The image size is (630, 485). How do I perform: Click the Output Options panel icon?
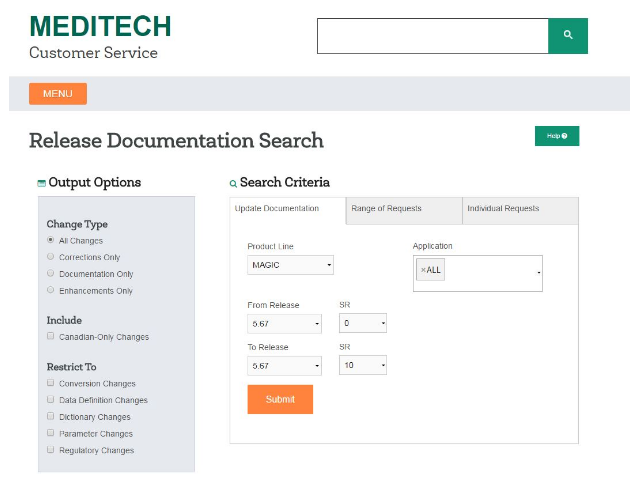pyautogui.click(x=41, y=183)
